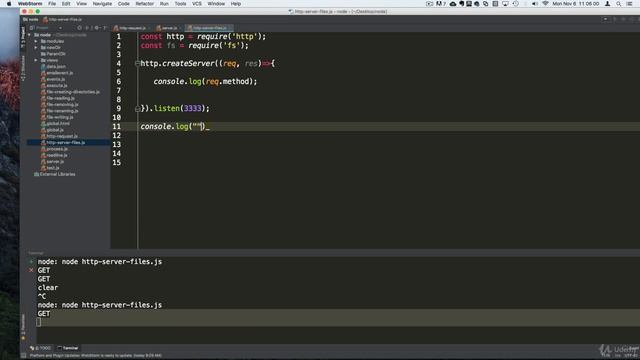This screenshot has width=640, height=360.
Task: Open data.json in the project tree
Action: (x=53, y=67)
